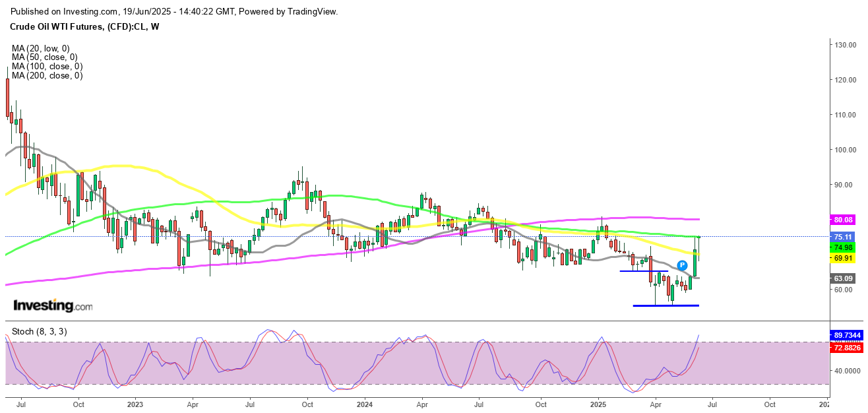The height and width of the screenshot is (413, 868).
Task: Click the 90.00 price axis label
Action: click(844, 185)
